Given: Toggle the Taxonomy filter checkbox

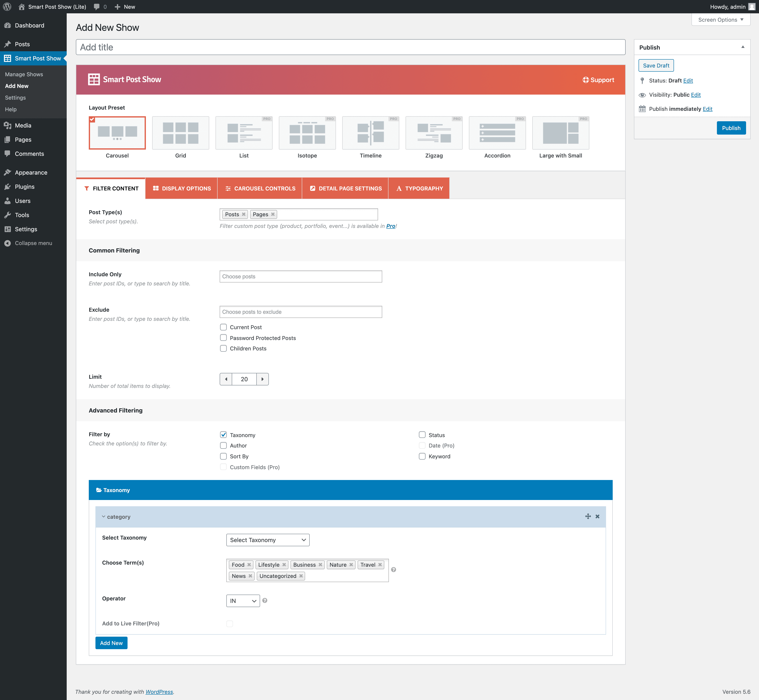Looking at the screenshot, I should 223,434.
